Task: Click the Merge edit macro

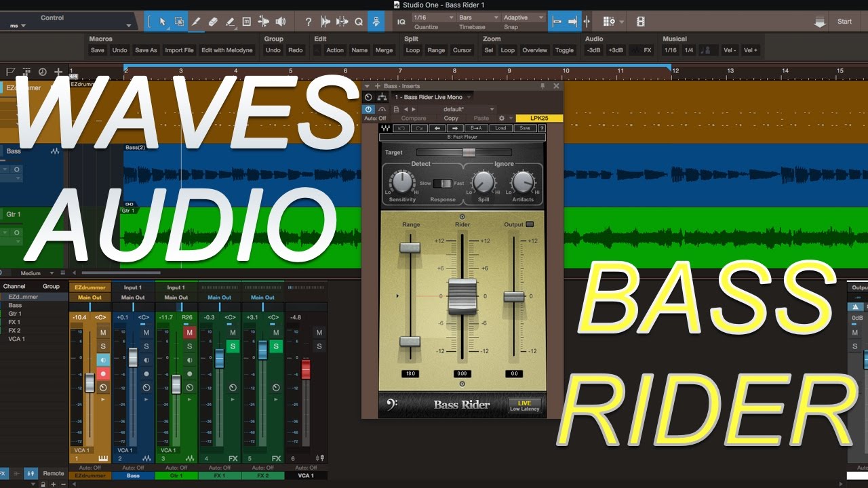Action: 384,50
